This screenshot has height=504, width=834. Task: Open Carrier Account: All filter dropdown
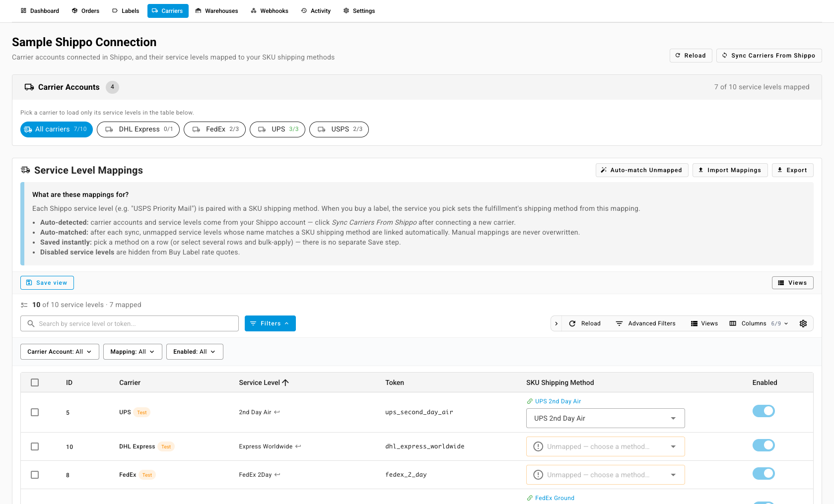point(60,352)
